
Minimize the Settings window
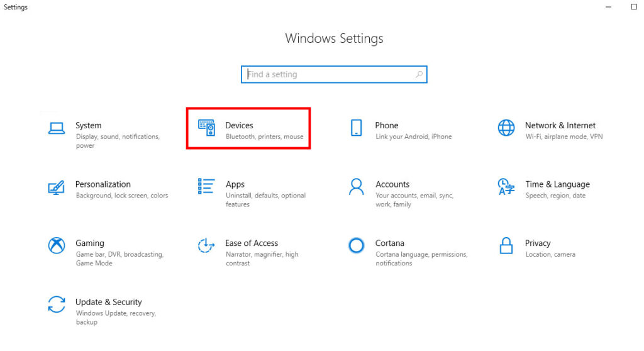click(608, 7)
